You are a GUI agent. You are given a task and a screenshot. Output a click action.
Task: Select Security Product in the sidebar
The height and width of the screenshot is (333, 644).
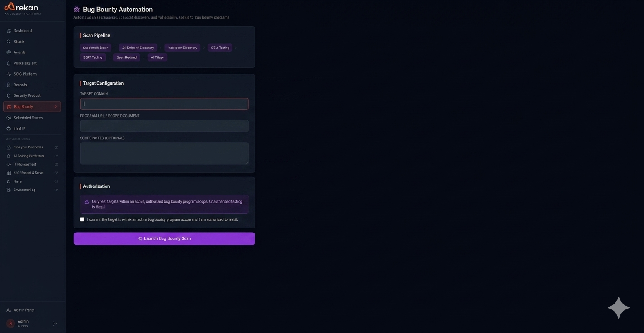[26, 95]
